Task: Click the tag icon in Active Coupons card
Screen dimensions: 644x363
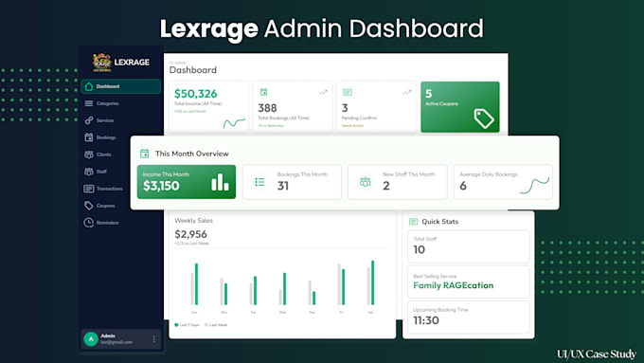Action: click(x=484, y=118)
